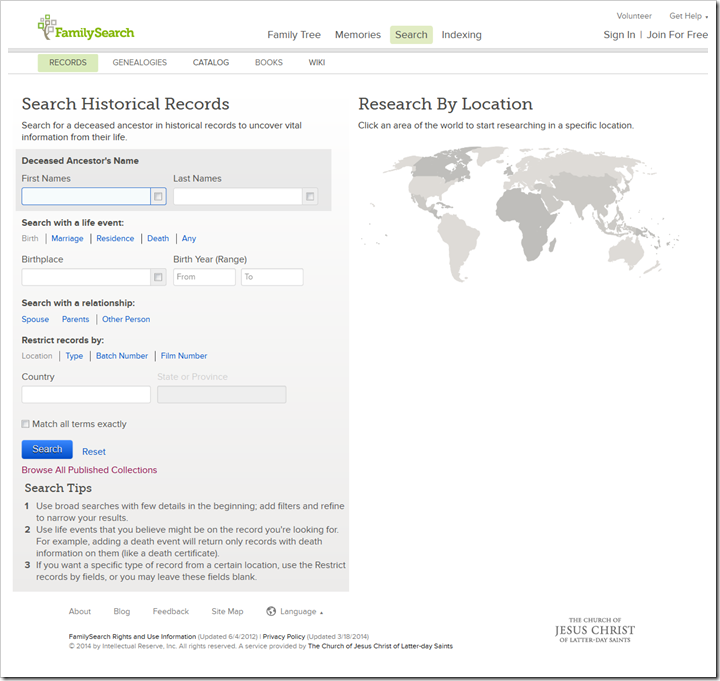
Task: Click the Reset link
Action: tap(94, 452)
